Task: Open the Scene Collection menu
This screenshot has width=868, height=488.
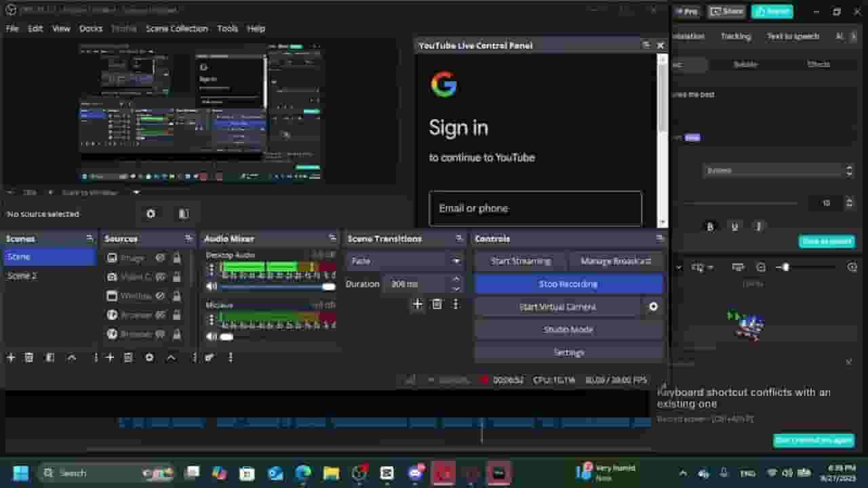Action: (x=176, y=28)
